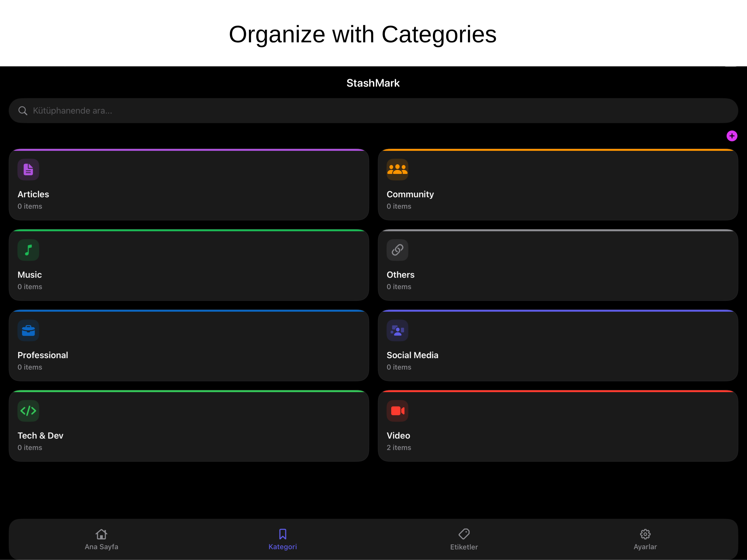747x560 pixels.
Task: Click the search magnifier icon
Action: click(23, 111)
